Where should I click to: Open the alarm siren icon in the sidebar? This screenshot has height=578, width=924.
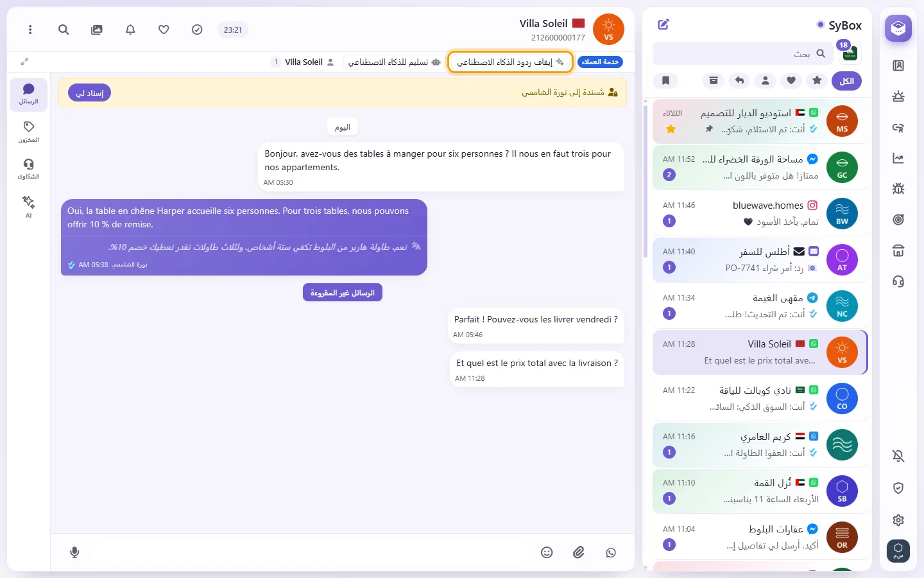[x=898, y=96]
